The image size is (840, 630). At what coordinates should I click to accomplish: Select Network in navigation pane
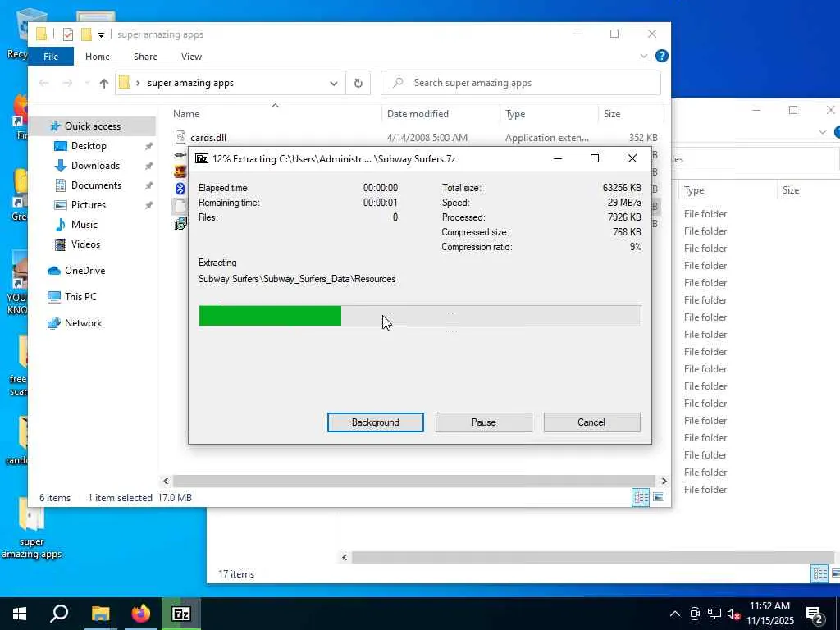(83, 323)
